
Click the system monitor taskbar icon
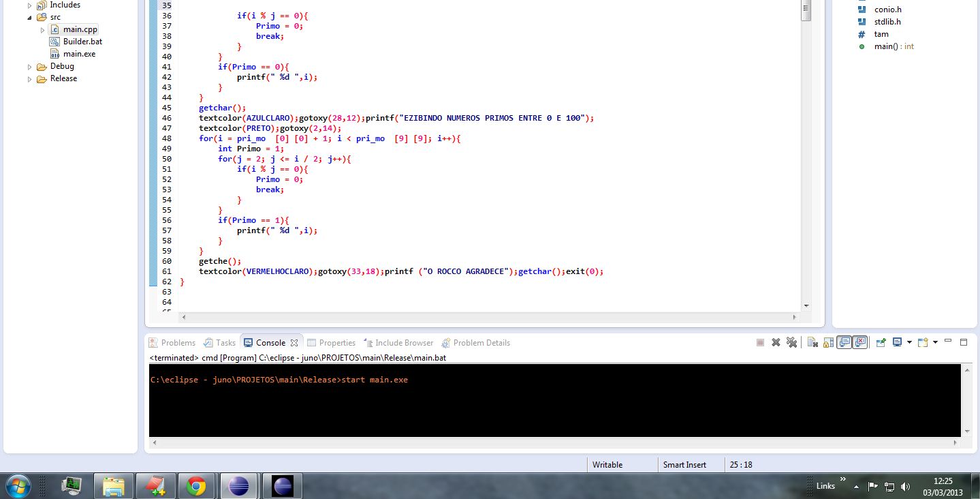tap(71, 487)
